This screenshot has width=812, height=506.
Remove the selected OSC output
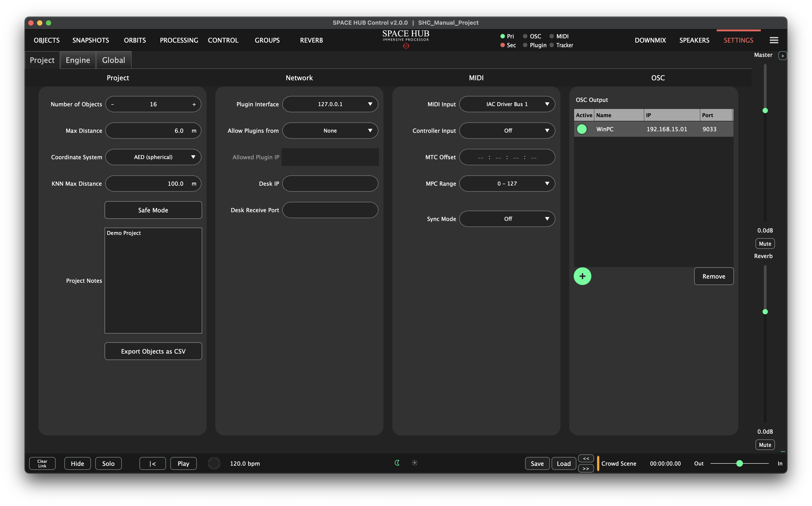pos(714,276)
